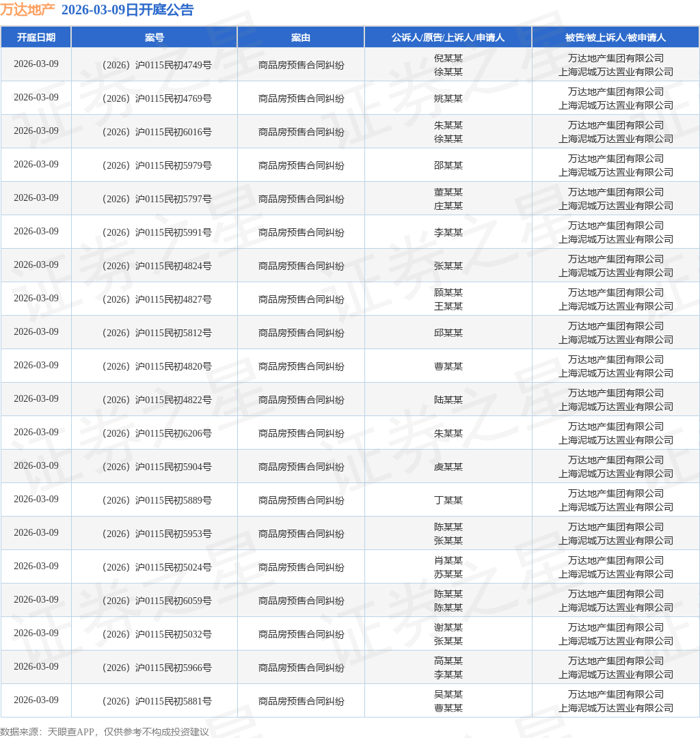This screenshot has width=700, height=738.
Task: Click plaintiff 吴某某
Action: [448, 694]
